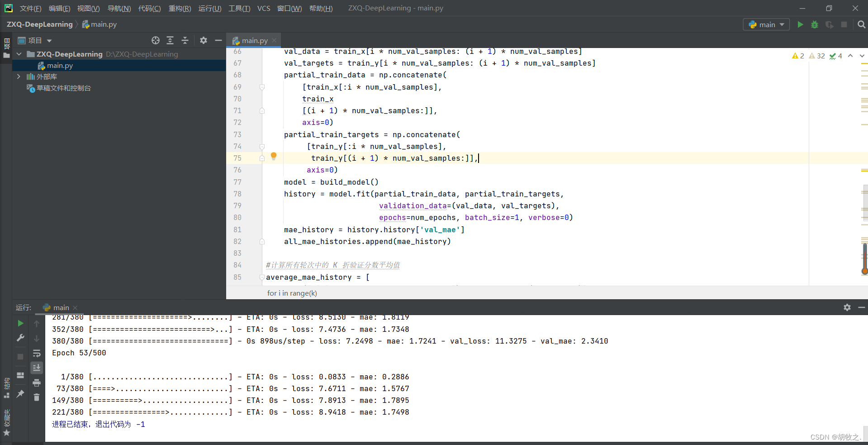Viewport: 868px width, 445px height.
Task: Open run configuration wrench icon
Action: click(x=20, y=338)
